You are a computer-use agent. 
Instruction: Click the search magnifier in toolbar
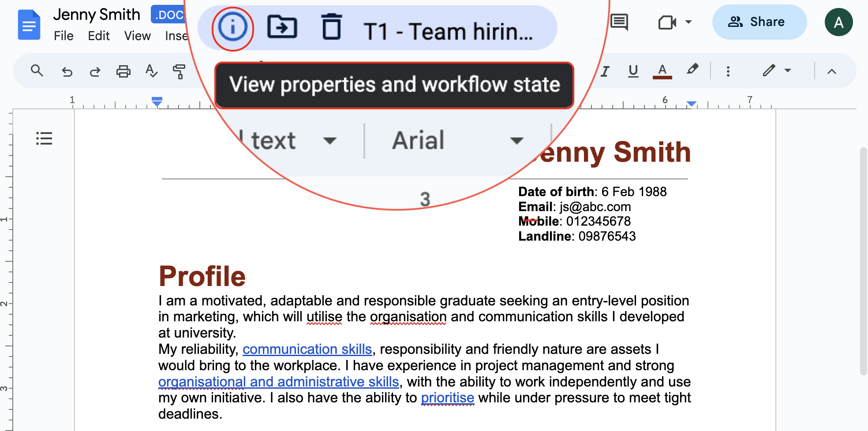[x=37, y=71]
